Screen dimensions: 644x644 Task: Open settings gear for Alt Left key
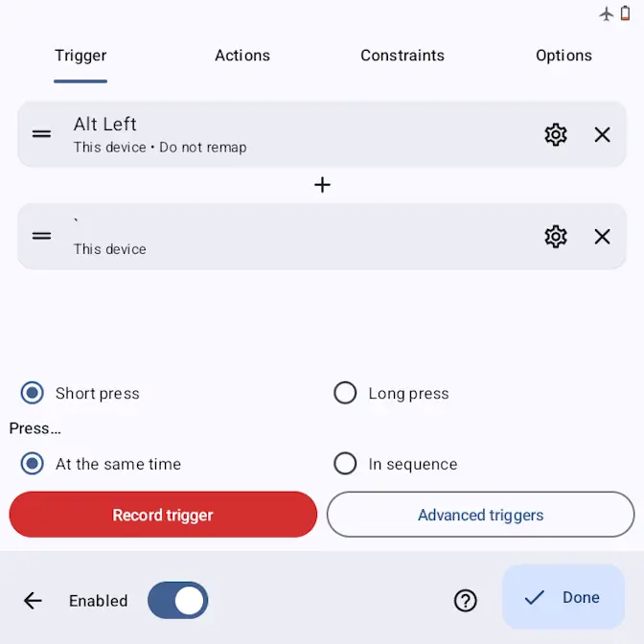click(x=555, y=134)
